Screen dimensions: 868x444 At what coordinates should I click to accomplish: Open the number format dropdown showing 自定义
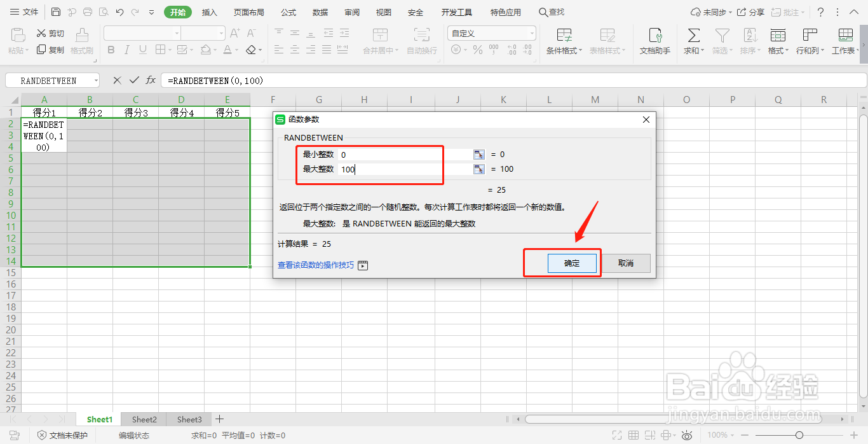tap(491, 32)
